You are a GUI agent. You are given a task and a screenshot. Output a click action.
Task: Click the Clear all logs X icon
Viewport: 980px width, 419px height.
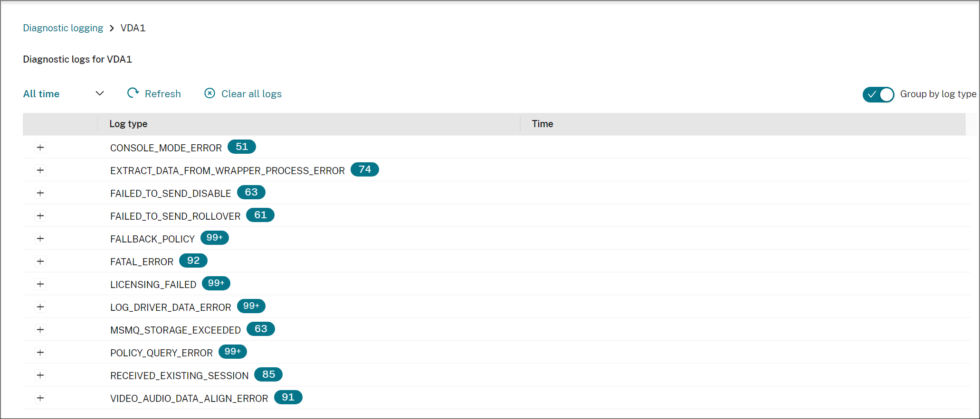tap(209, 93)
